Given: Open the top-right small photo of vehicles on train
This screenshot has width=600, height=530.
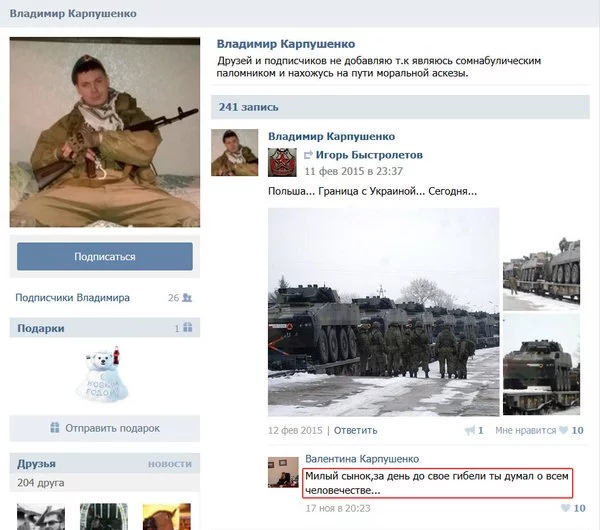Looking at the screenshot, I should click(x=541, y=274).
